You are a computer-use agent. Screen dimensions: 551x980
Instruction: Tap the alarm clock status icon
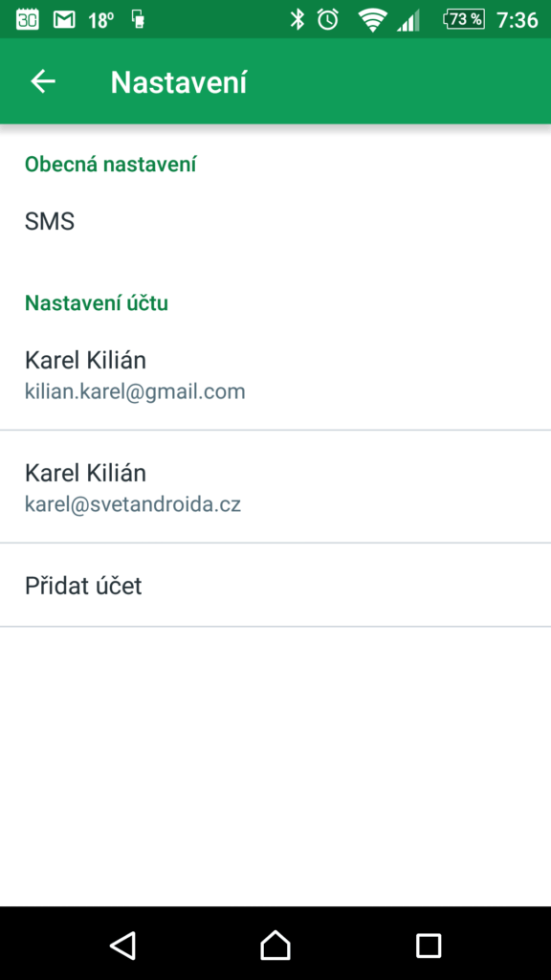(328, 19)
